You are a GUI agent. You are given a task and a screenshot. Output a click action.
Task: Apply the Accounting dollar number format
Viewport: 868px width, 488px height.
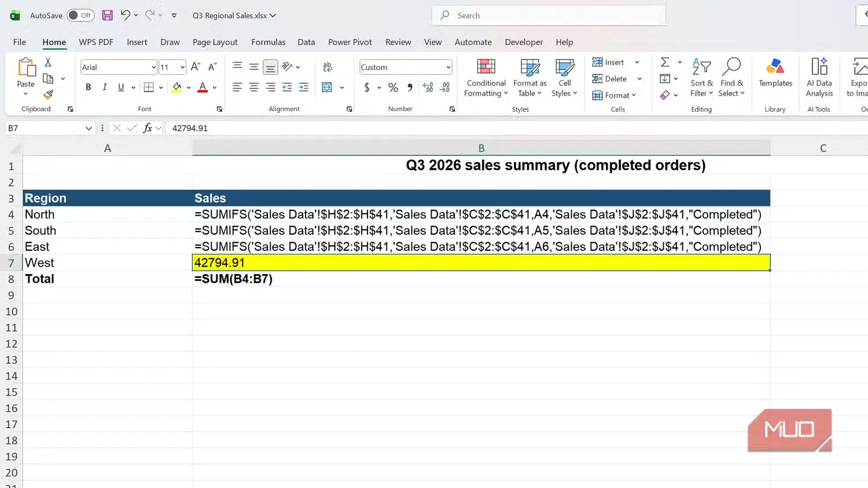(x=367, y=87)
